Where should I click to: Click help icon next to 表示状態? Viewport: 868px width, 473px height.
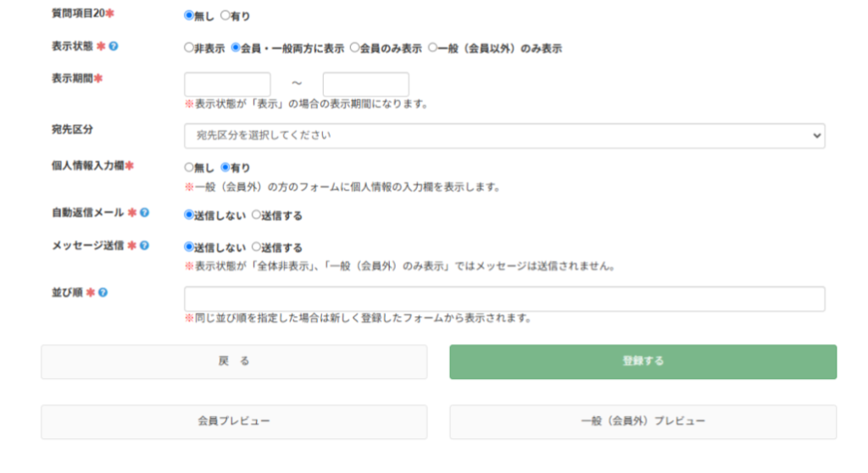(x=114, y=47)
